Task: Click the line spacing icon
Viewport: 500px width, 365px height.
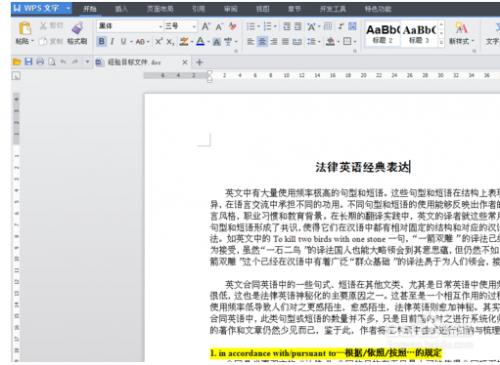Action: [x=311, y=42]
